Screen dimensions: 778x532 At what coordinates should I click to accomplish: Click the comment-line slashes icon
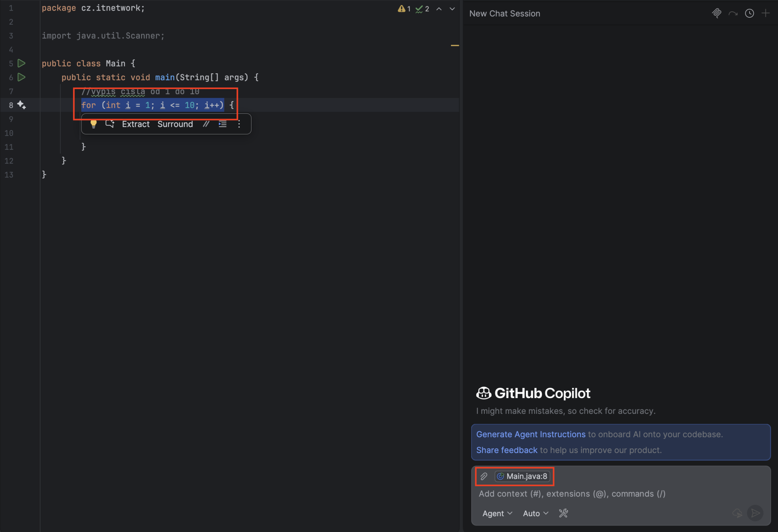(206, 124)
